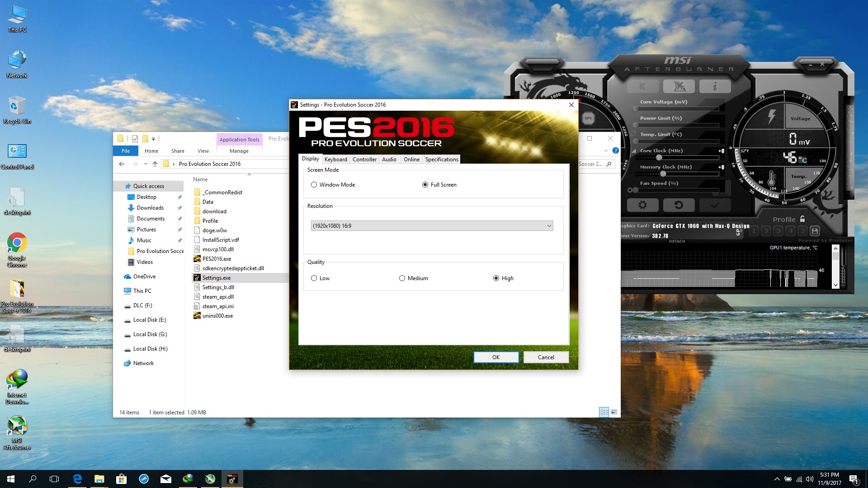868x488 pixels.
Task: Adjust the Core Clock slider
Action: pos(659,157)
